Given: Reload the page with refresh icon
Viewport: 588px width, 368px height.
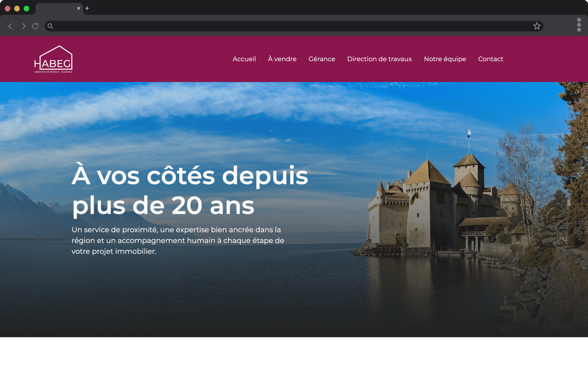Looking at the screenshot, I should (35, 26).
